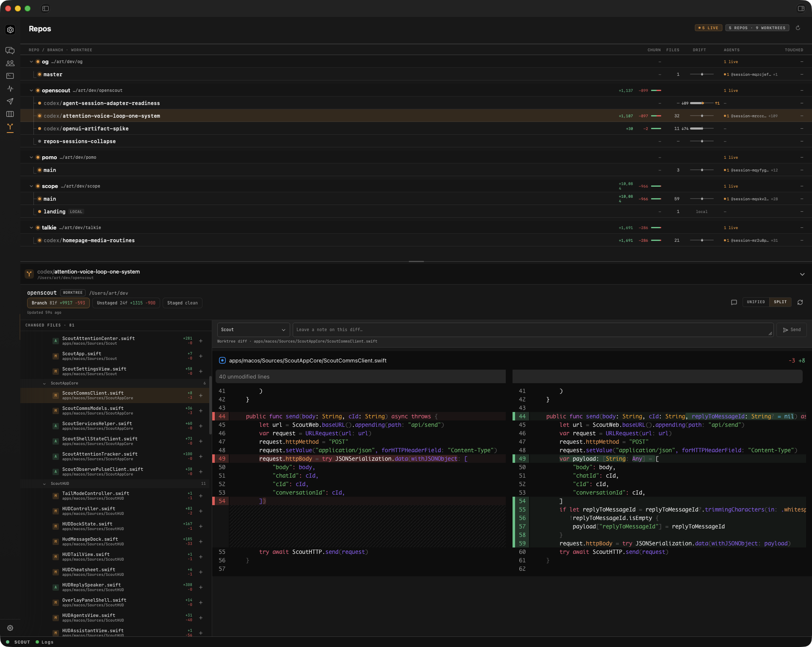Open HudMessageDock.swift in file list
The image size is (812, 647).
(114, 542)
